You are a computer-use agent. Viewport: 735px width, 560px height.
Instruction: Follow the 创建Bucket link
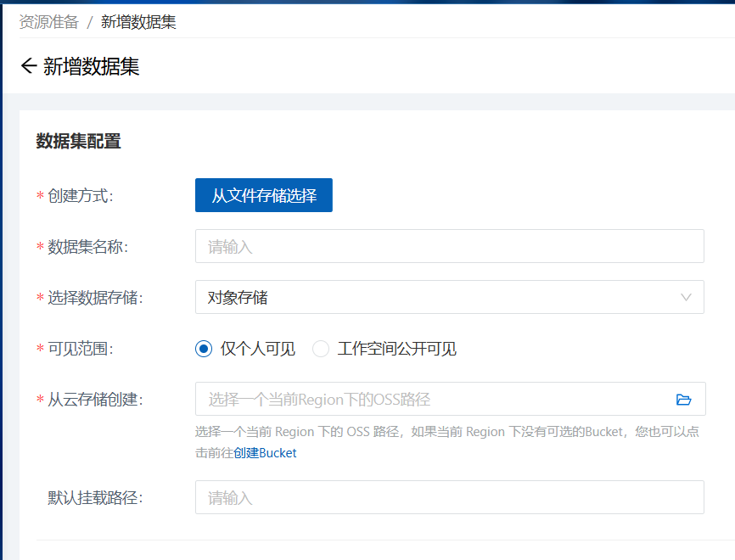click(x=265, y=453)
